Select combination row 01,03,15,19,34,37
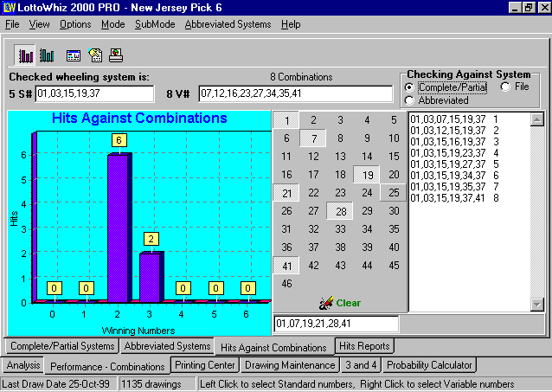 [x=454, y=176]
